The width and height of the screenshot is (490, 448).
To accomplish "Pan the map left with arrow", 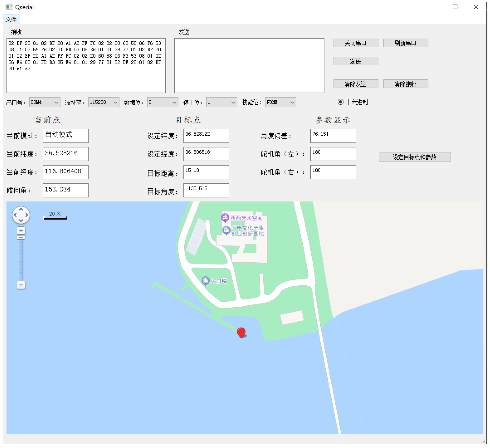I will point(15,215).
